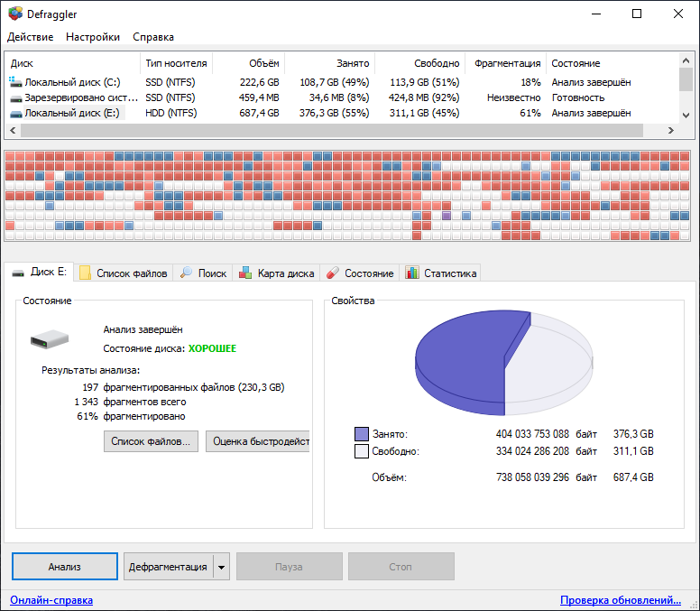Click the drive list scroll down arrow

[686, 116]
